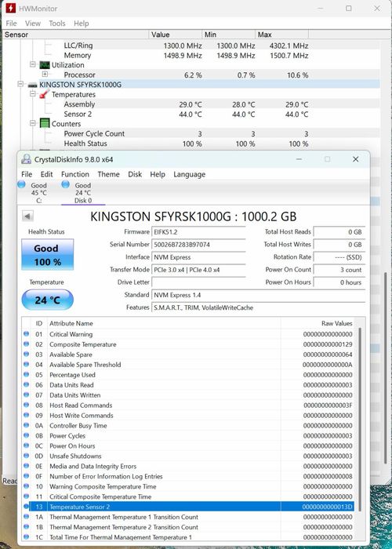Open CrystalDiskInfo Language menu
Image resolution: width=392 pixels, height=549 pixels.
pyautogui.click(x=190, y=174)
